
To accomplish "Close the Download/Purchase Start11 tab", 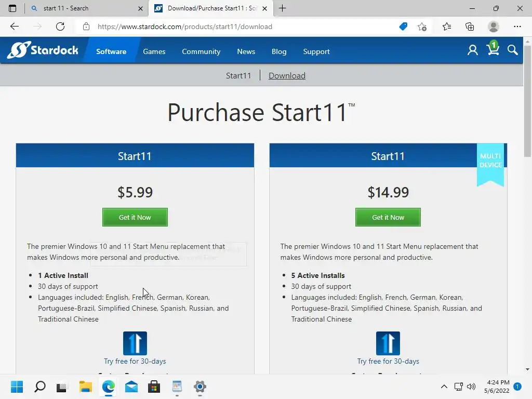I will point(264,8).
